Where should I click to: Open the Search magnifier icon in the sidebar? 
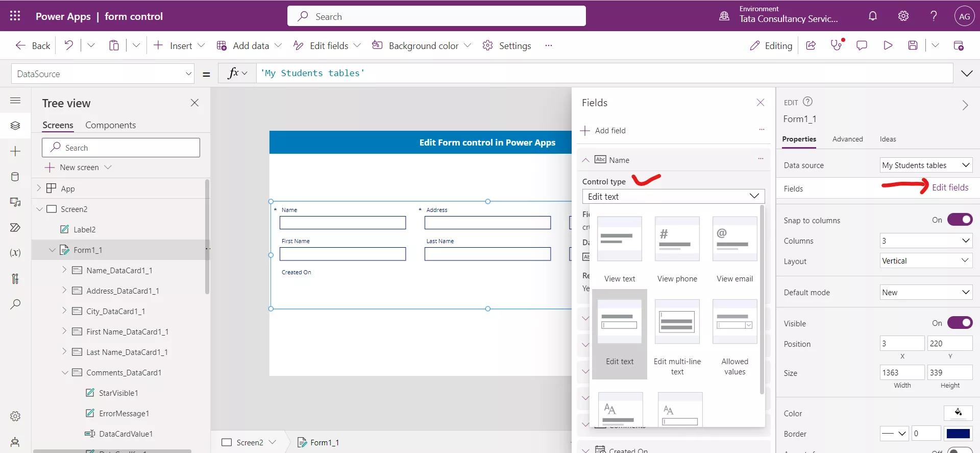[15, 304]
